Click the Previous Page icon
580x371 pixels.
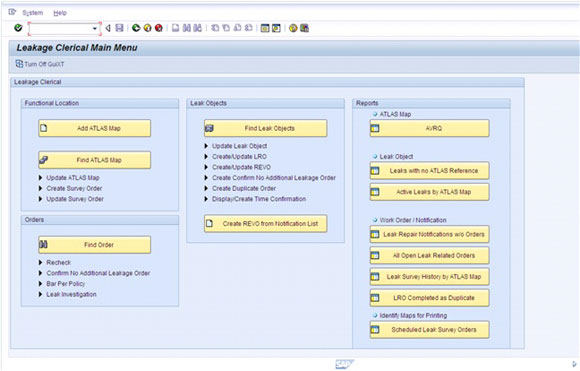[x=226, y=28]
